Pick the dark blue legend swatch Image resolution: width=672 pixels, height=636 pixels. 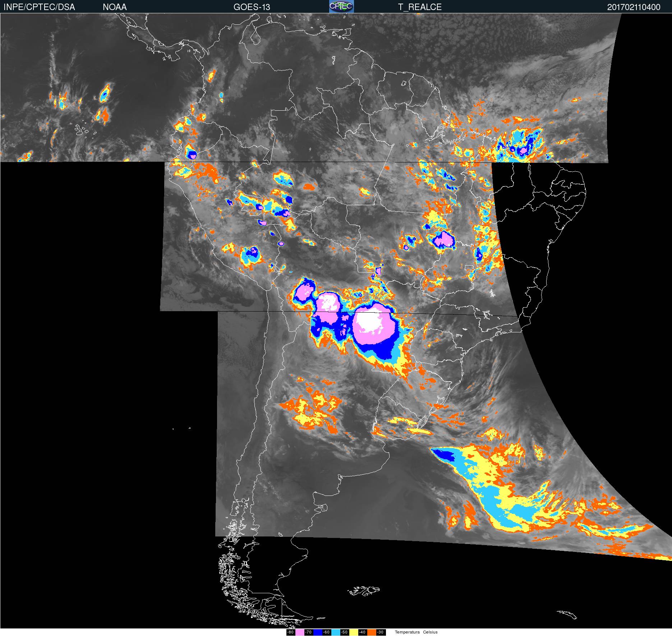(x=318, y=632)
